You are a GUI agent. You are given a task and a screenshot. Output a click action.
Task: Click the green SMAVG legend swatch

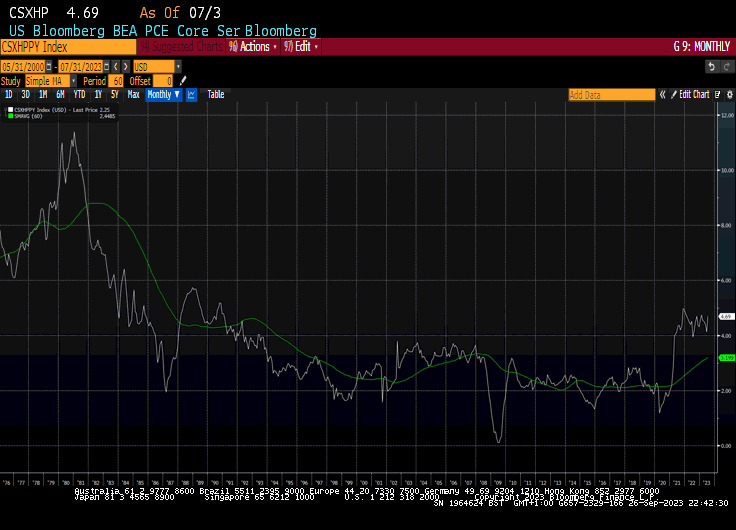pyautogui.click(x=10, y=115)
